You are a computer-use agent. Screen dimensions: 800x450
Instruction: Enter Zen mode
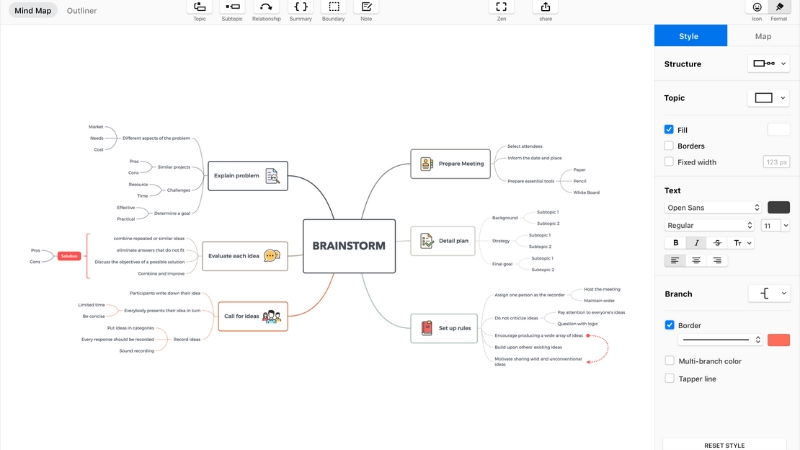501,8
